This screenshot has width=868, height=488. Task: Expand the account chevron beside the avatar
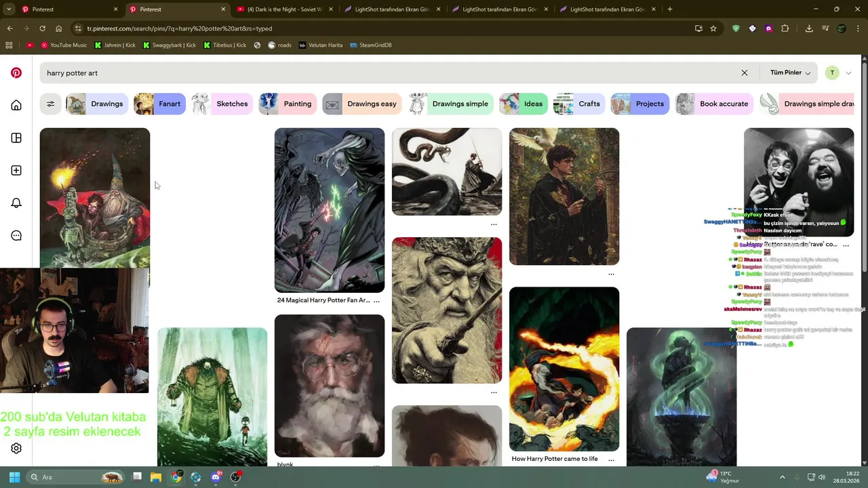pyautogui.click(x=848, y=73)
